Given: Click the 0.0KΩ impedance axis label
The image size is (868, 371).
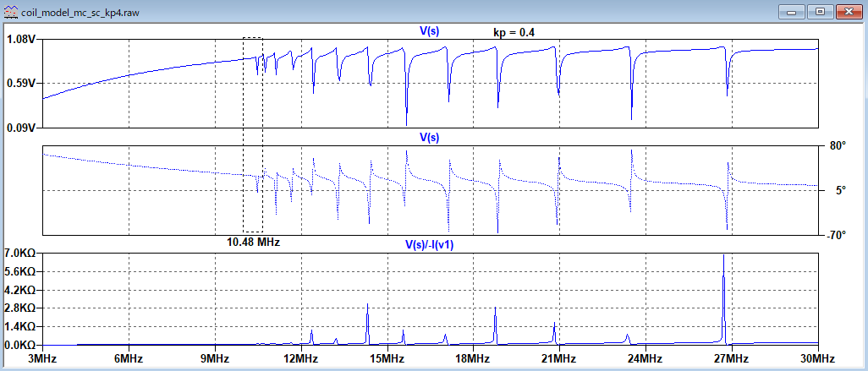Looking at the screenshot, I should pyautogui.click(x=20, y=345).
